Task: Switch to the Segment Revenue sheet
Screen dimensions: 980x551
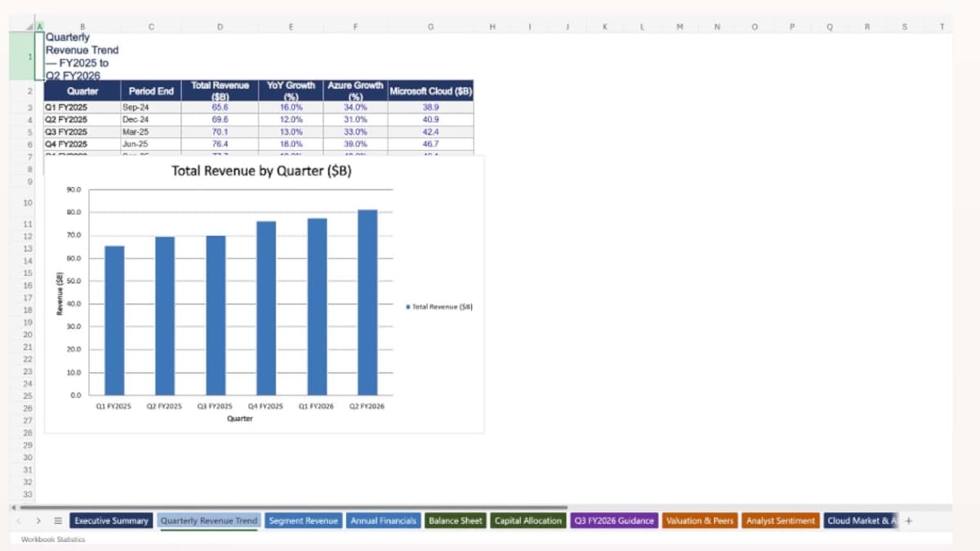Action: (x=303, y=520)
